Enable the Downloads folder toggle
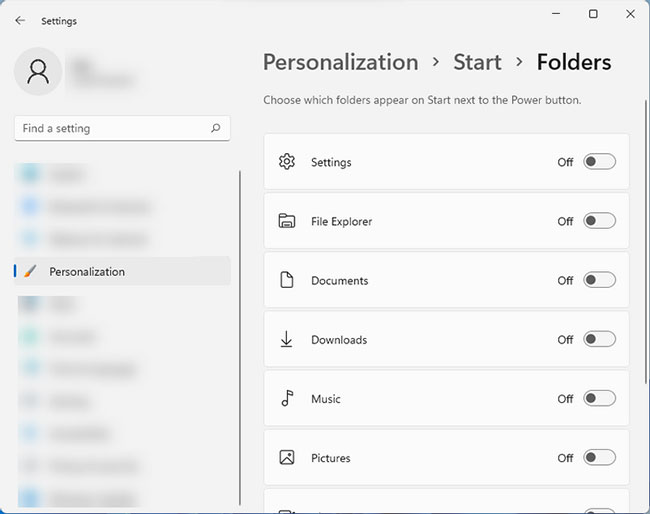The image size is (650, 514). click(x=599, y=339)
